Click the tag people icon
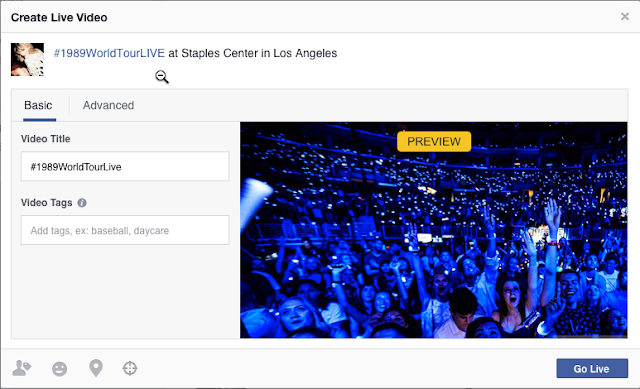Viewport: 640px width, 389px height. click(21, 368)
